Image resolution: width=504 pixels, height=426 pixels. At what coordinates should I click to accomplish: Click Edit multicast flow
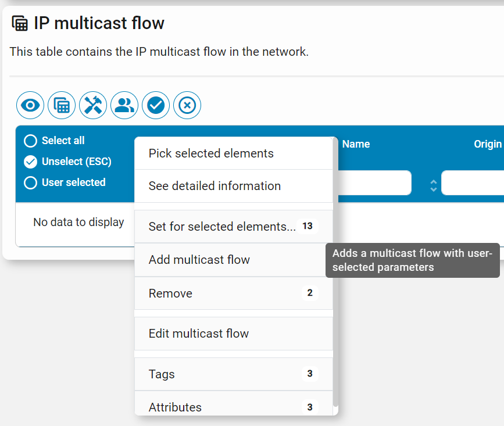197,334
